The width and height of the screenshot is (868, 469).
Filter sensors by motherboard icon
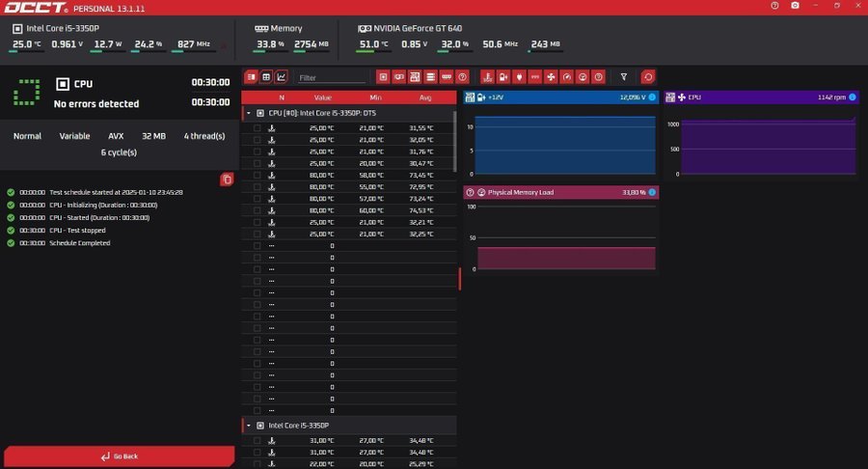(x=415, y=77)
